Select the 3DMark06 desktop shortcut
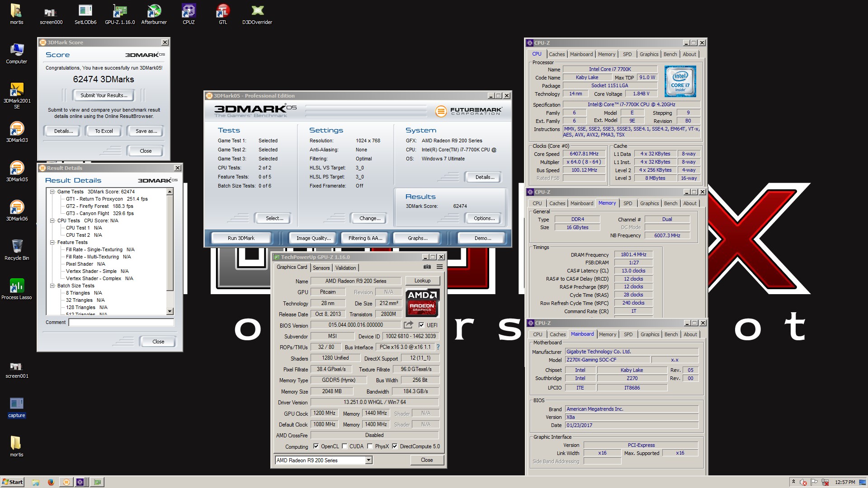Viewport: 868px width, 488px height. point(17,211)
